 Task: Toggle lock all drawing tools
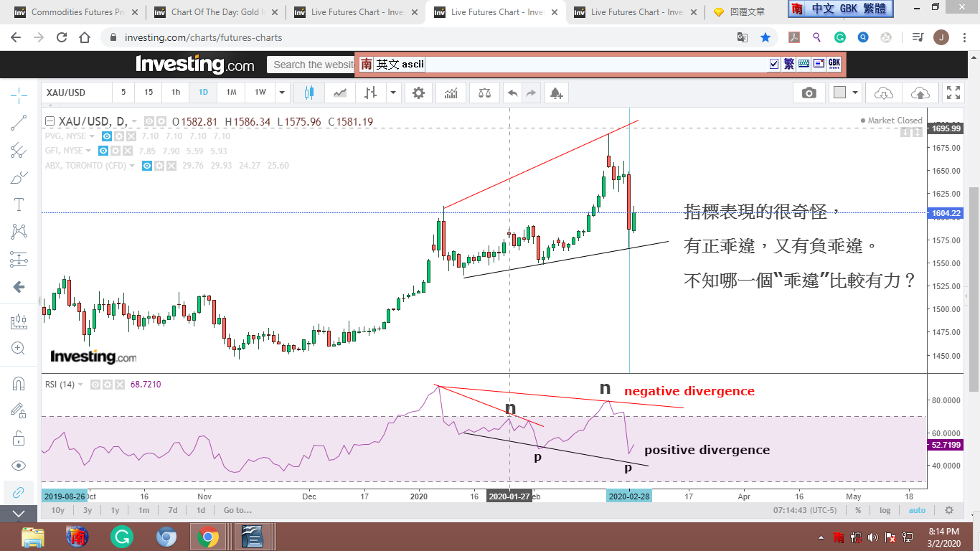point(19,438)
